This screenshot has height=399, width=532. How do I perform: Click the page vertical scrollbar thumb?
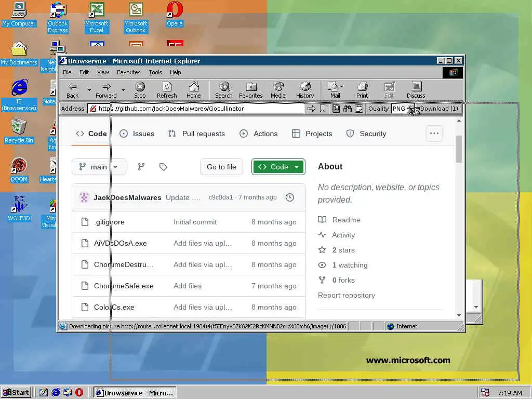[x=459, y=149]
